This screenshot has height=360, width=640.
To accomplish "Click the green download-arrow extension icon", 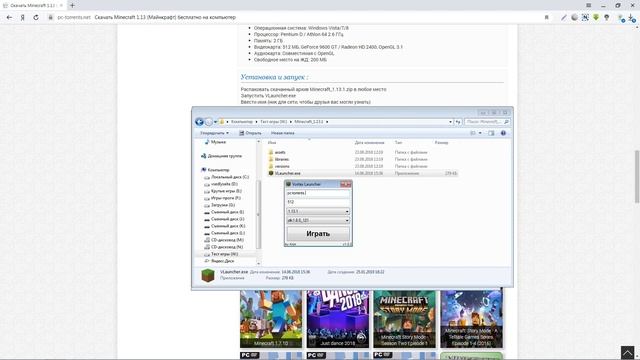I will click(x=596, y=18).
